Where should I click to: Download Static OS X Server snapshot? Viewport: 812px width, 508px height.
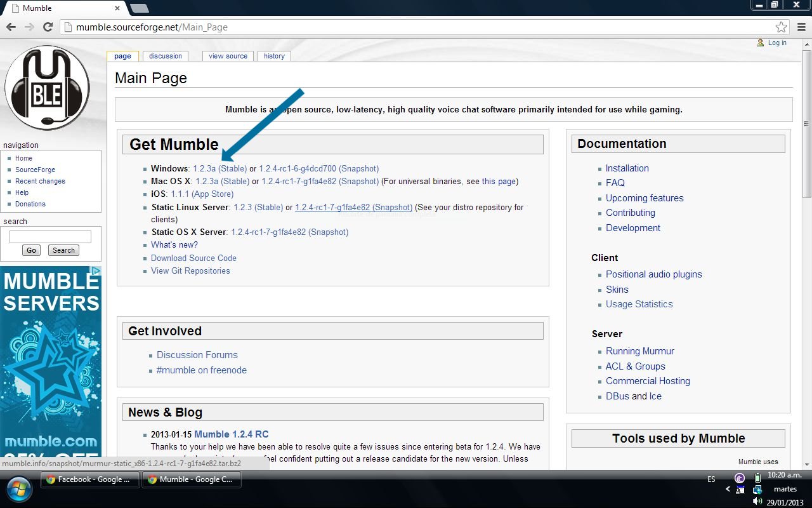[289, 232]
